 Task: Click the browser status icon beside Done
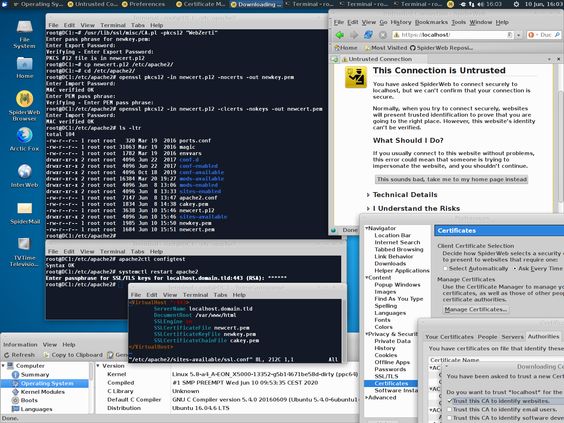[x=333, y=230]
